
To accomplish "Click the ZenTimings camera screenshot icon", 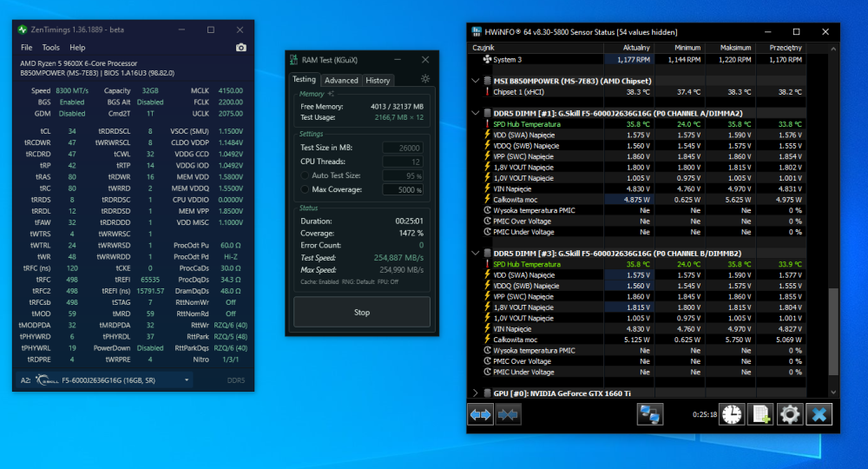I will click(x=241, y=48).
